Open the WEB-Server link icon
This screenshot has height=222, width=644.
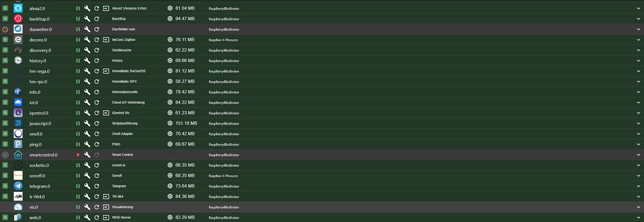(106, 217)
